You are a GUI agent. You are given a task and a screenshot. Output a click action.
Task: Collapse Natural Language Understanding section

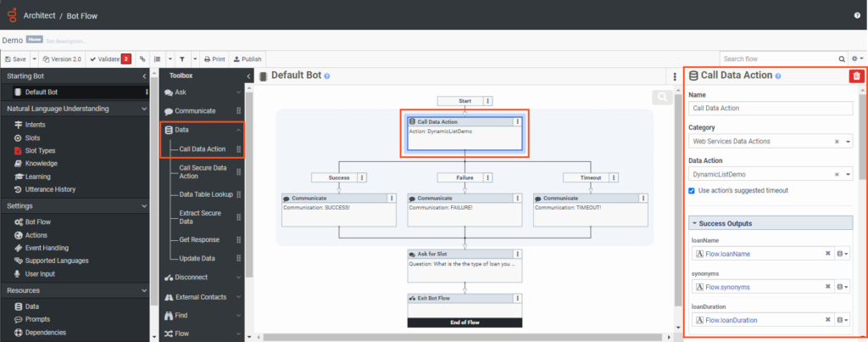tap(144, 109)
